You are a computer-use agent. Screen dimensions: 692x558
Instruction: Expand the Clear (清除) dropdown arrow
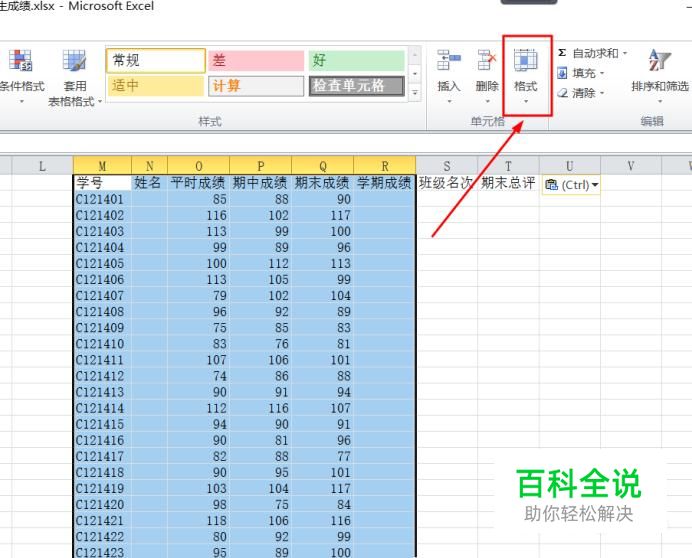pyautogui.click(x=602, y=93)
